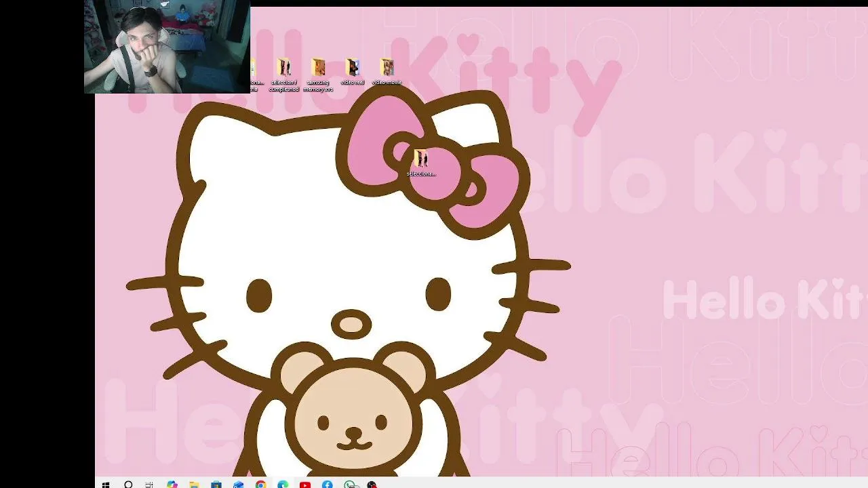This screenshot has width=868, height=488.
Task: Select the 'samsung memory' desktop folder
Action: (x=318, y=75)
